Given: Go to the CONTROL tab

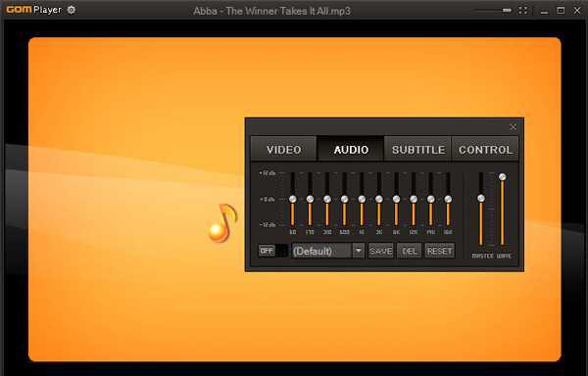Looking at the screenshot, I should click(x=485, y=149).
